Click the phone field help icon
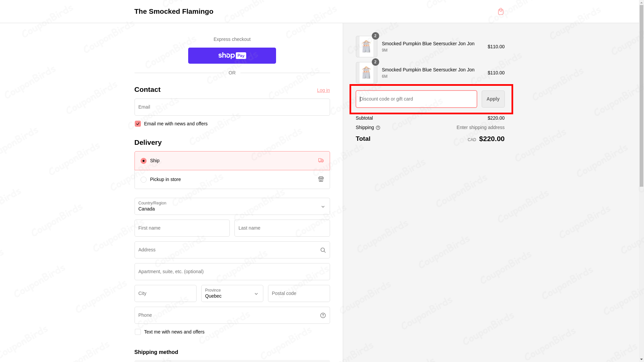The width and height of the screenshot is (644, 362). [x=323, y=315]
